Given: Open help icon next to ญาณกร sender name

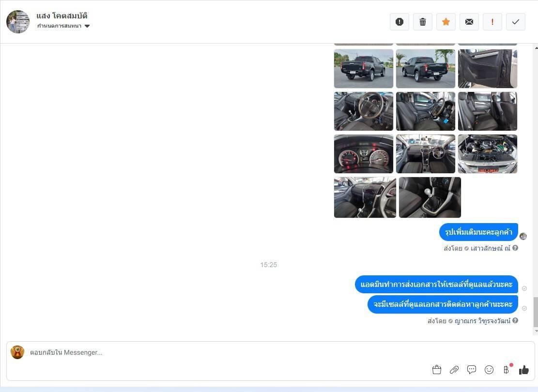Looking at the screenshot, I should click(x=515, y=321).
